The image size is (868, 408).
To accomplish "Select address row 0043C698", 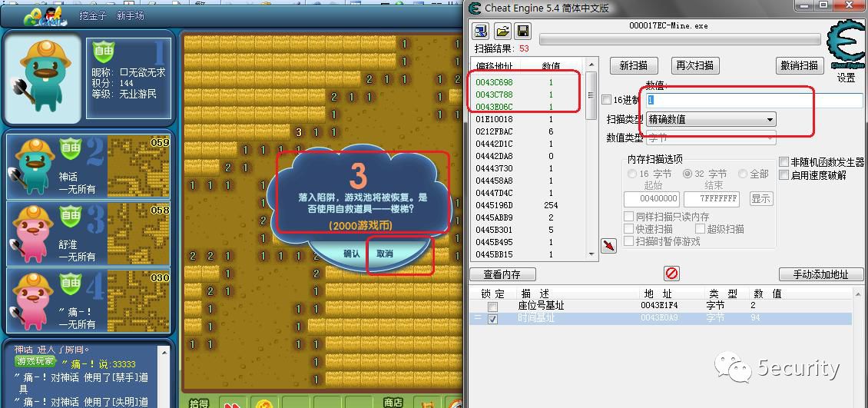I will 528,82.
